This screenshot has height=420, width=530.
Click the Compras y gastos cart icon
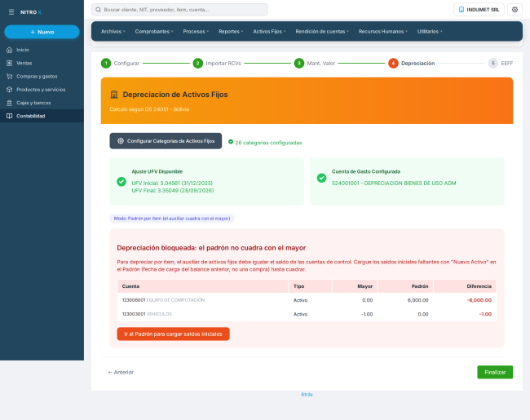(10, 76)
